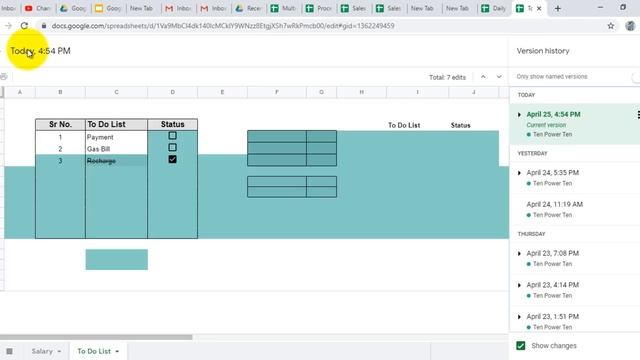This screenshot has width=640, height=360.
Task: Click the Gas Bill cell
Action: pos(116,149)
